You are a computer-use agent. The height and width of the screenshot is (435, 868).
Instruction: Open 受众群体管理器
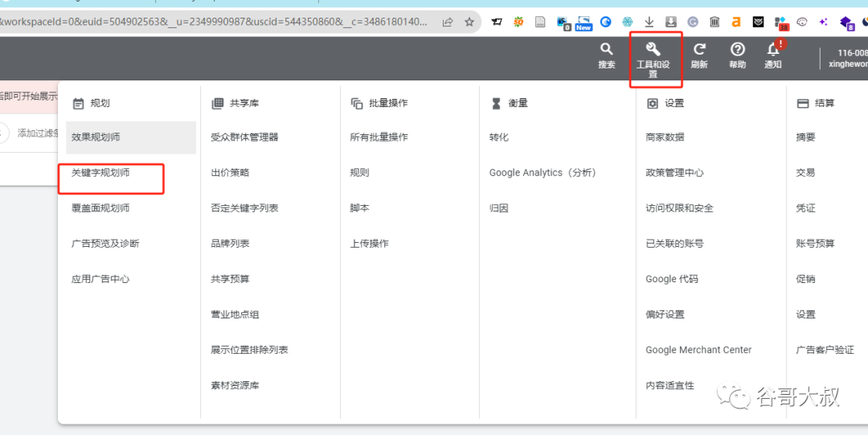pos(244,137)
